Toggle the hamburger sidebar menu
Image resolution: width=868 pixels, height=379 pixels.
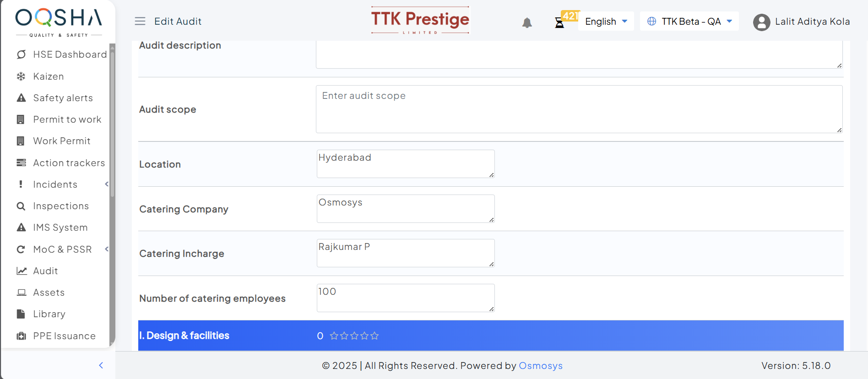[x=140, y=21]
